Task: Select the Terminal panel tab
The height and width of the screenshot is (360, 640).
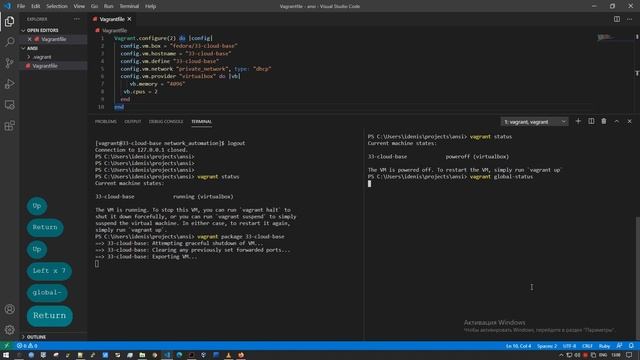Action: point(201,121)
